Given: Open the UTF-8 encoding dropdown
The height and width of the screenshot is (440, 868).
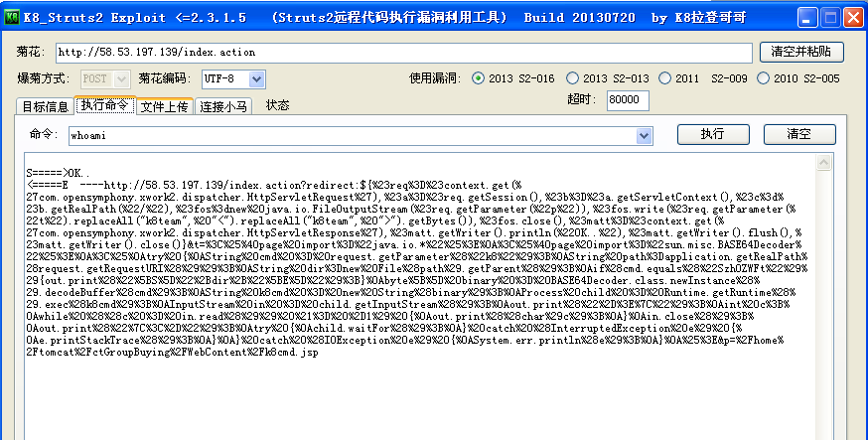Looking at the screenshot, I should point(256,79).
